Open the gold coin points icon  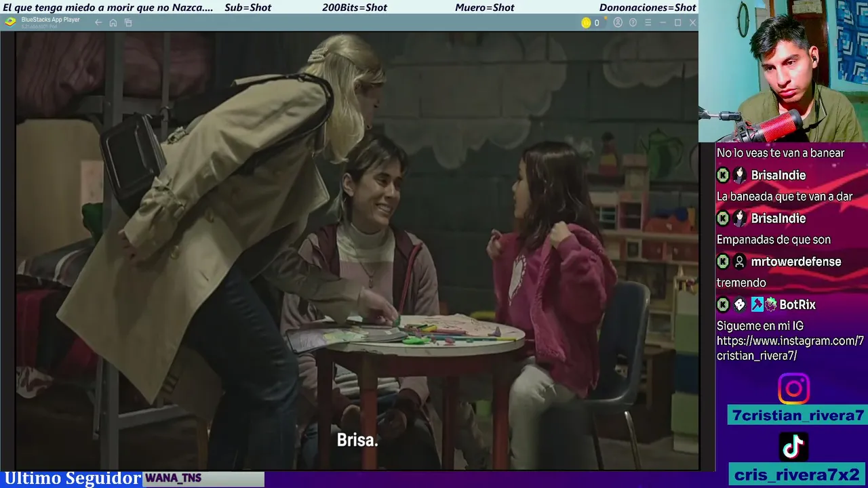click(x=586, y=22)
